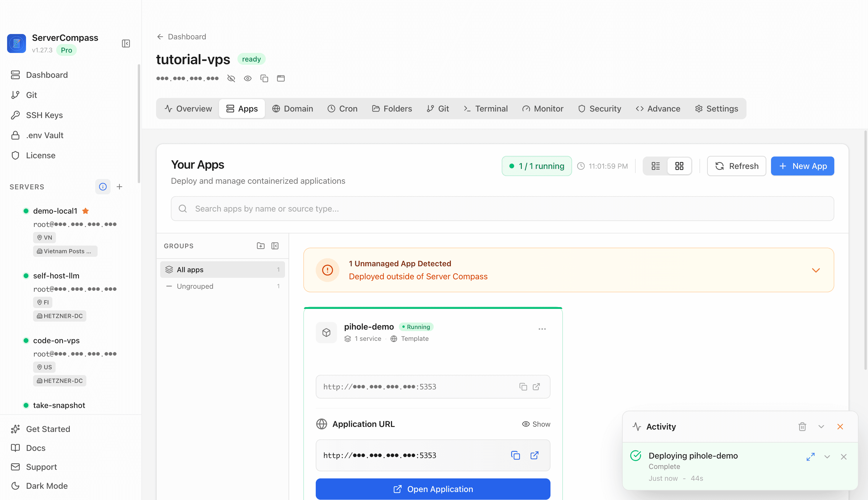Select the self-host-llm server

(x=56, y=276)
